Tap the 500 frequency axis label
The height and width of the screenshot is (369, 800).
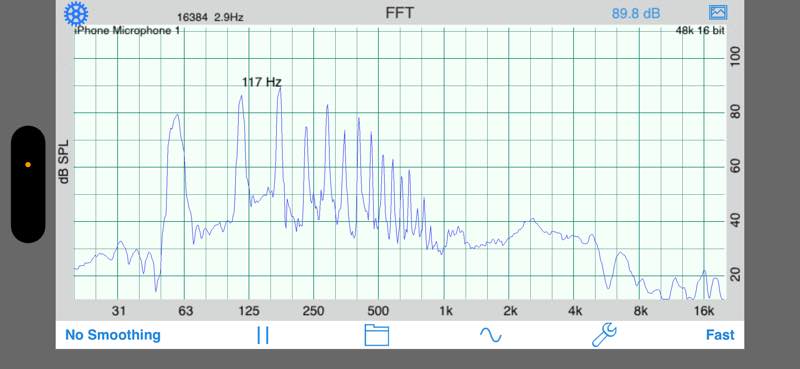pyautogui.click(x=378, y=311)
